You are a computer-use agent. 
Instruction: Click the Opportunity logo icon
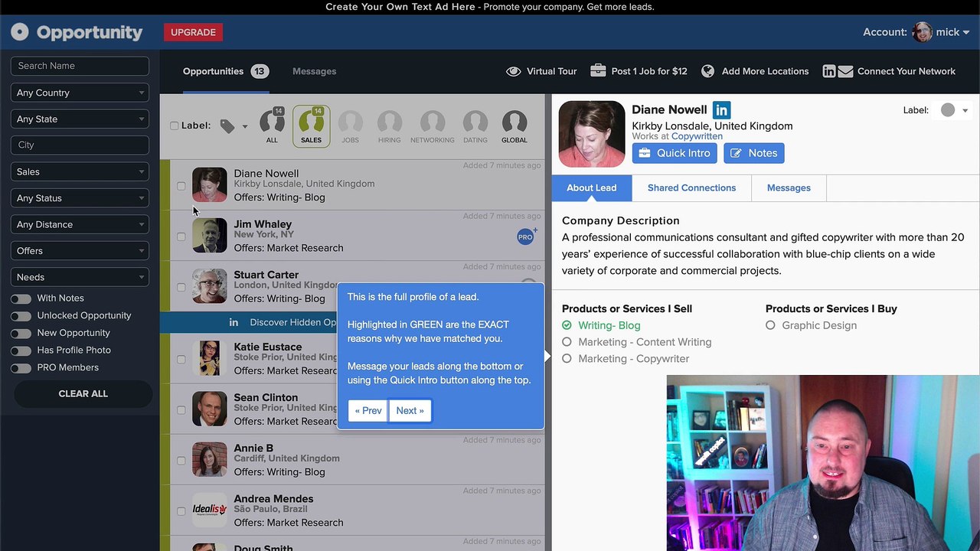20,32
